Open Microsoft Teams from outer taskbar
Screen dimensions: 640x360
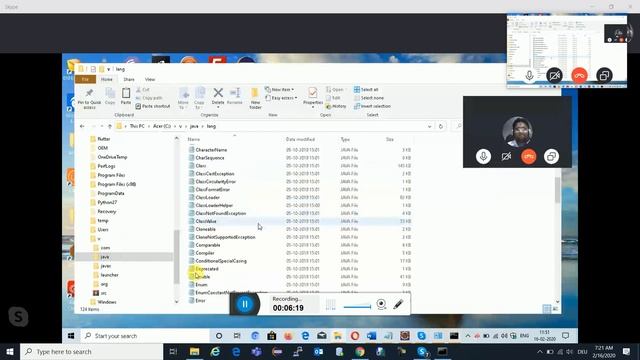click(256, 351)
